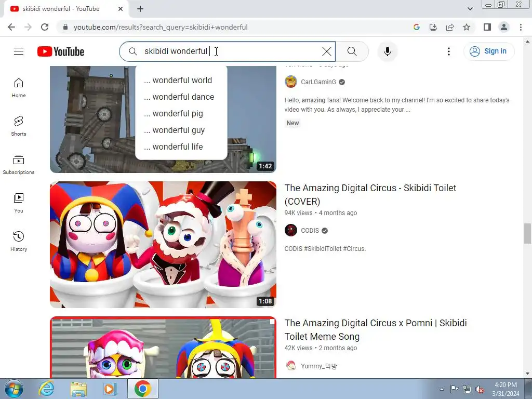Open the tab search dropdown chevron
The height and width of the screenshot is (399, 532).
pos(470,9)
